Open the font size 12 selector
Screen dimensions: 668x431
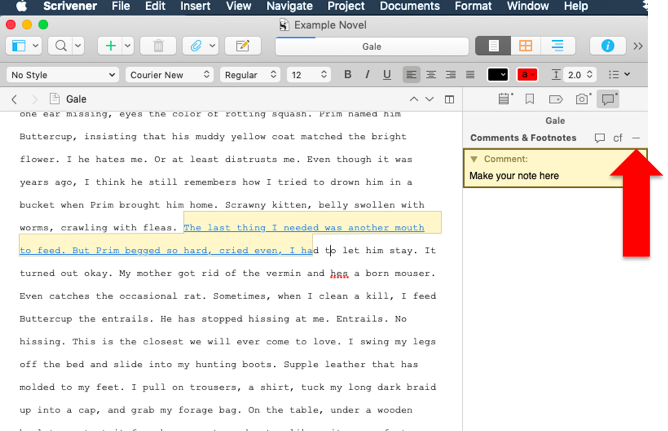click(x=308, y=75)
